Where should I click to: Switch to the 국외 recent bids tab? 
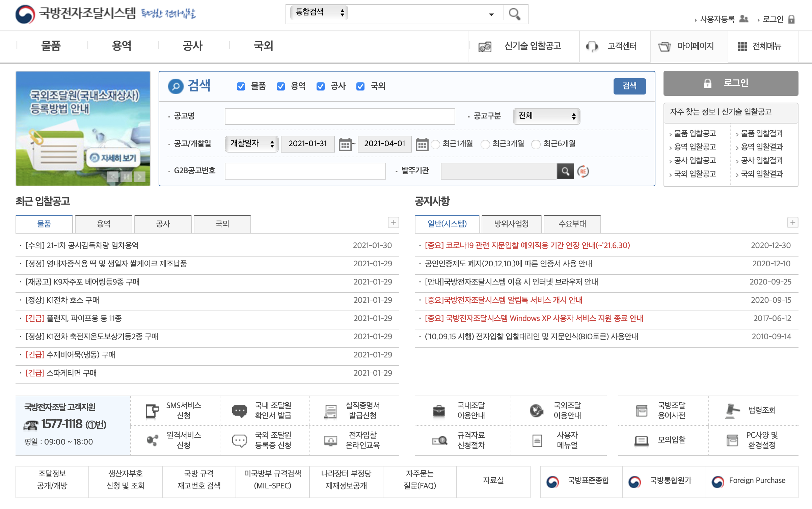coord(222,224)
